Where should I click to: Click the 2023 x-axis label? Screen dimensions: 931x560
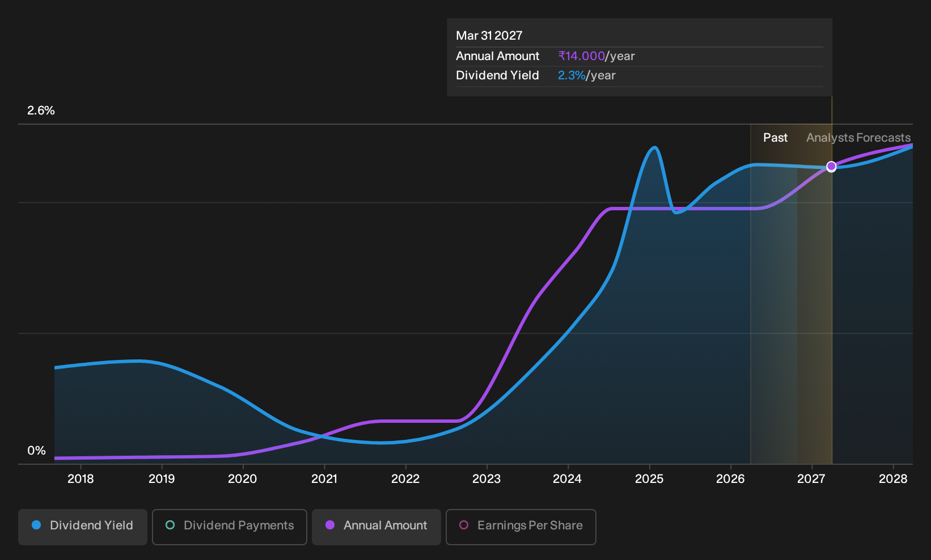pos(486,479)
